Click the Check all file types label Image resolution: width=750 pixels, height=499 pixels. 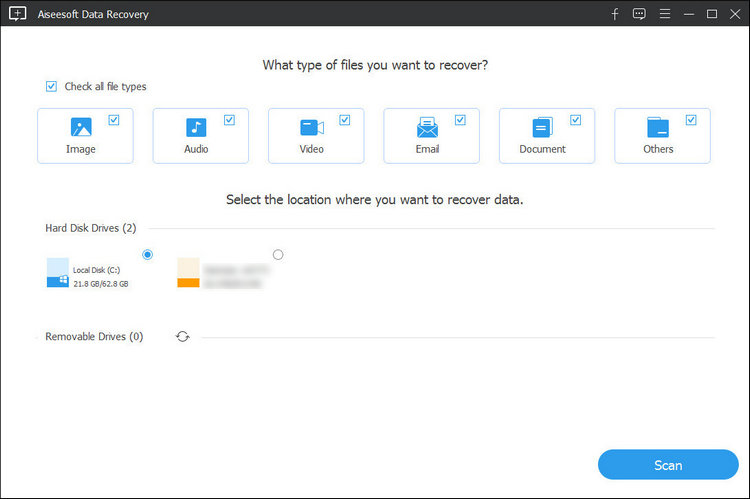point(106,87)
